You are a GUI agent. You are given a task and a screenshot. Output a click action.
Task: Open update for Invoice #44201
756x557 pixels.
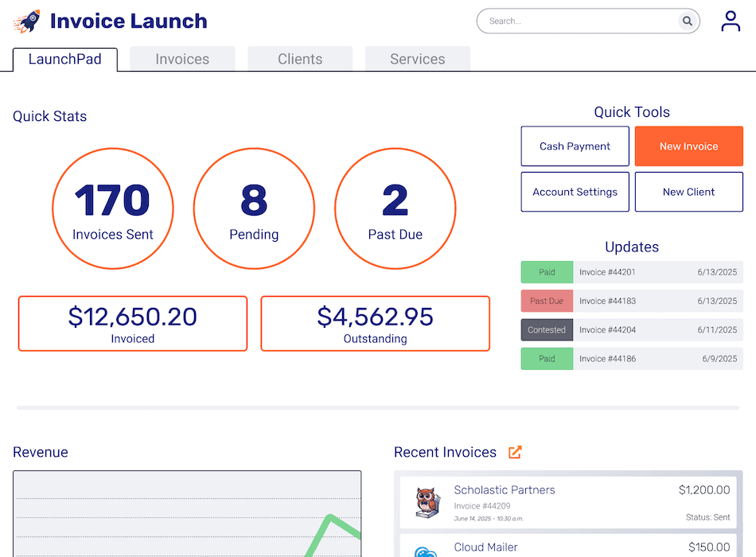pyautogui.click(x=632, y=272)
